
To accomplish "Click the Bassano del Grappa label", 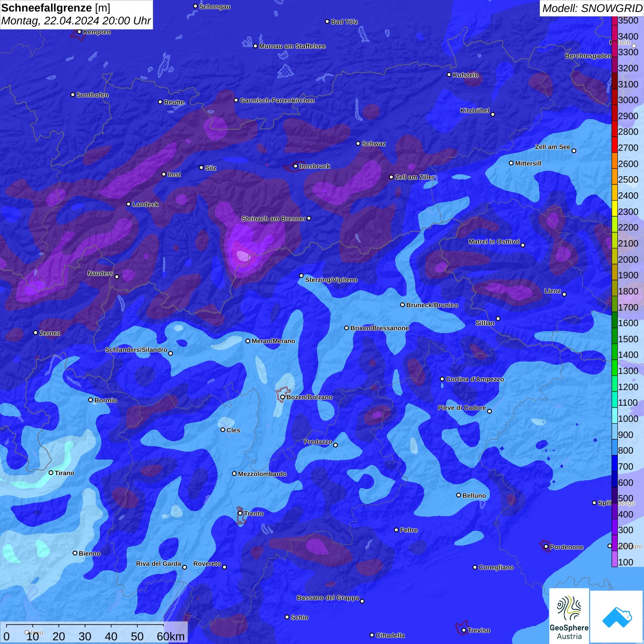I will coord(328,598).
